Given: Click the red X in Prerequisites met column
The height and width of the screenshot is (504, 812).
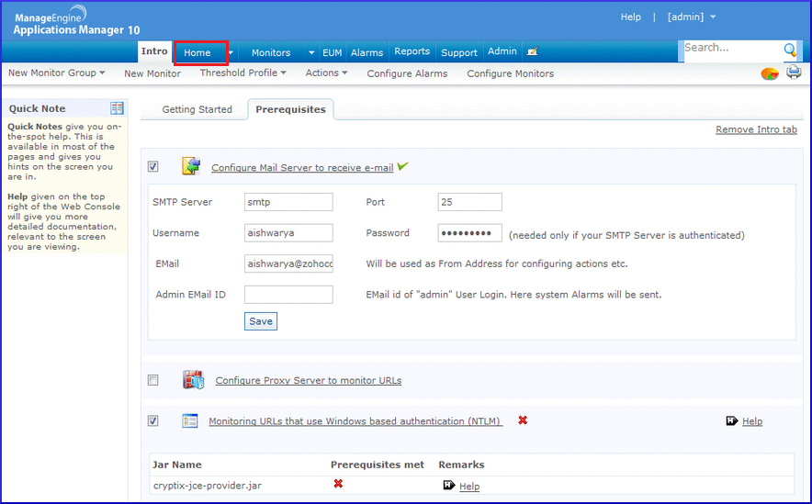Looking at the screenshot, I should point(338,483).
